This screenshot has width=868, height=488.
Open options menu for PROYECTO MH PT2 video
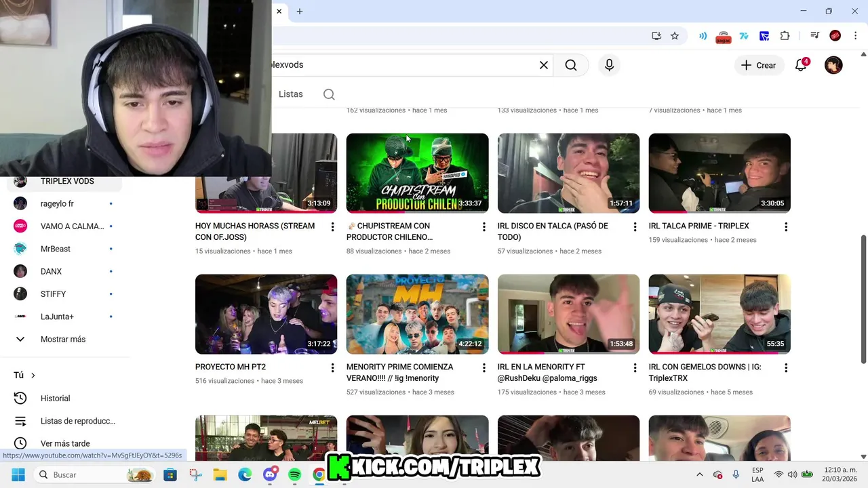click(x=332, y=368)
